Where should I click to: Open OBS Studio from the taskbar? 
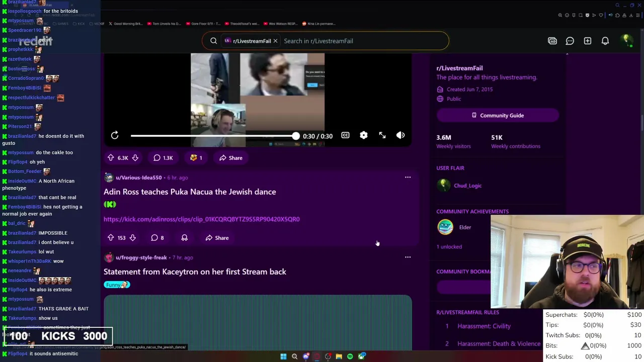coord(328,356)
